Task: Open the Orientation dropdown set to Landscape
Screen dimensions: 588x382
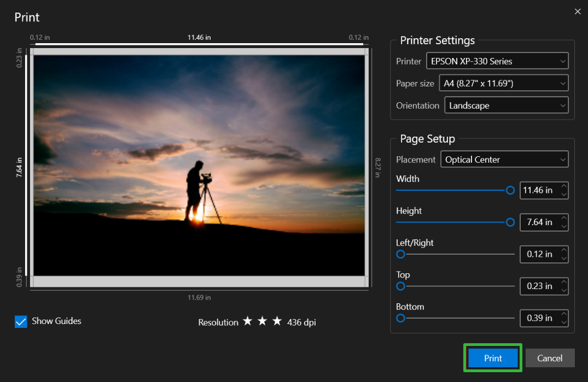Action: tap(507, 105)
